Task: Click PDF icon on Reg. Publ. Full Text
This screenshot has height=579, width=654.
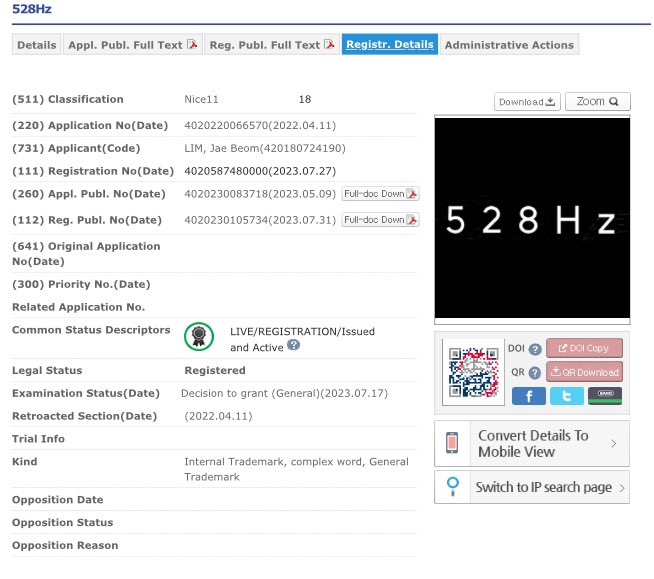Action: (330, 44)
